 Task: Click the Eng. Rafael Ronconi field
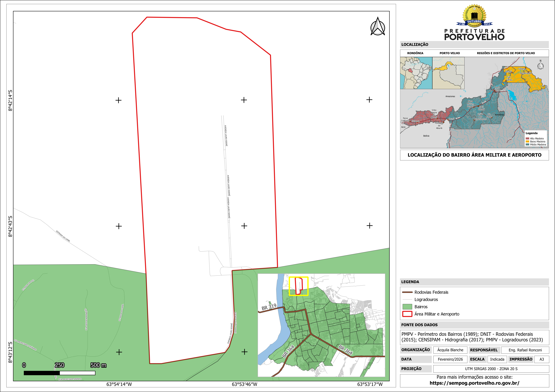(x=525, y=350)
